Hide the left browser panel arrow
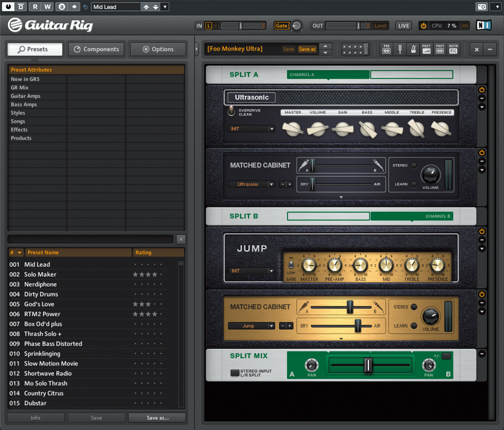The height and width of the screenshot is (430, 504). [x=197, y=49]
